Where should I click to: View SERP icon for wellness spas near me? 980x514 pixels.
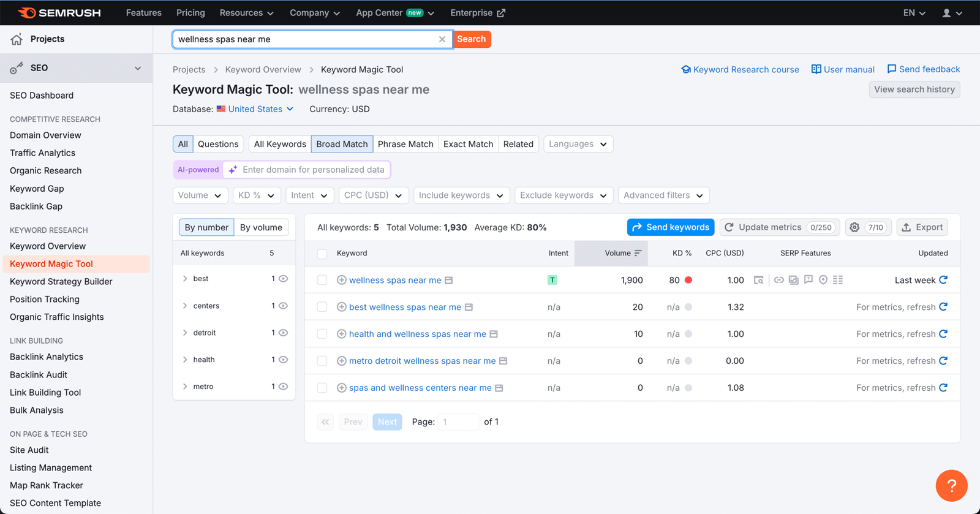[x=449, y=280]
